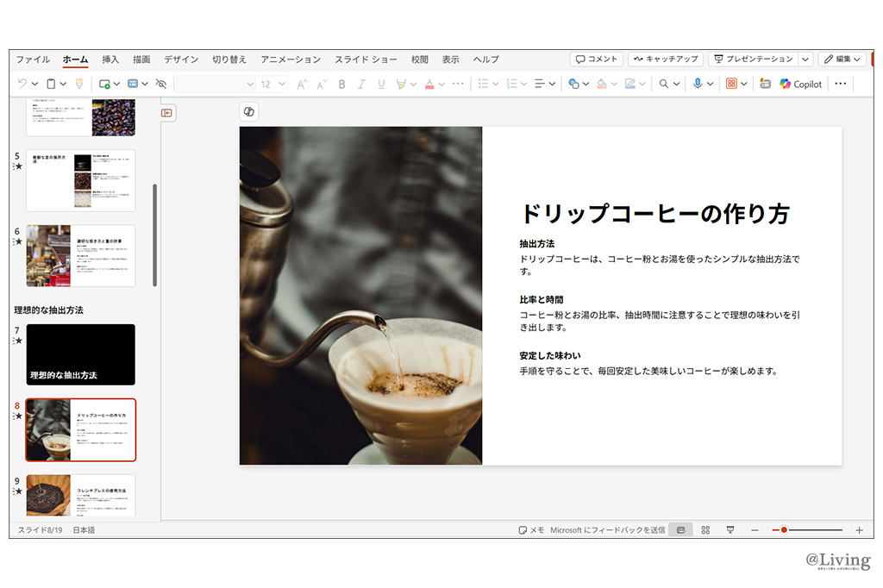Expand the font size dropdown
Viewport: 883px width, 588px height.
tap(284, 84)
